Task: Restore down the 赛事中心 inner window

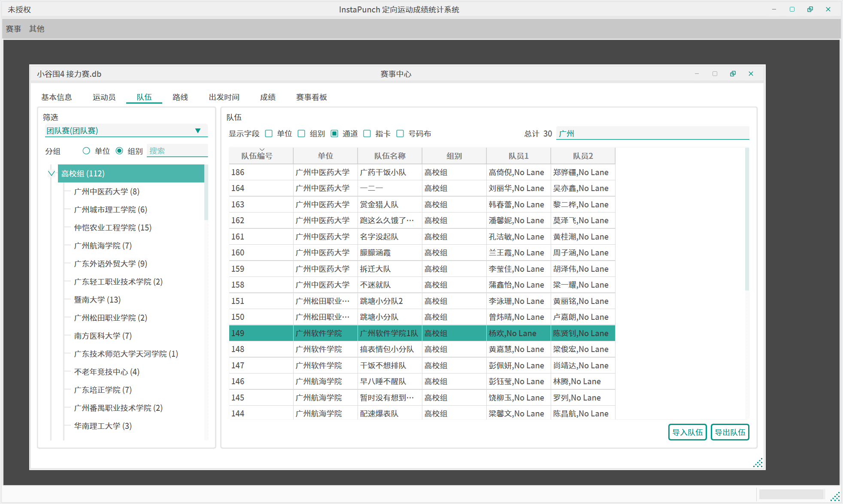Action: click(733, 74)
